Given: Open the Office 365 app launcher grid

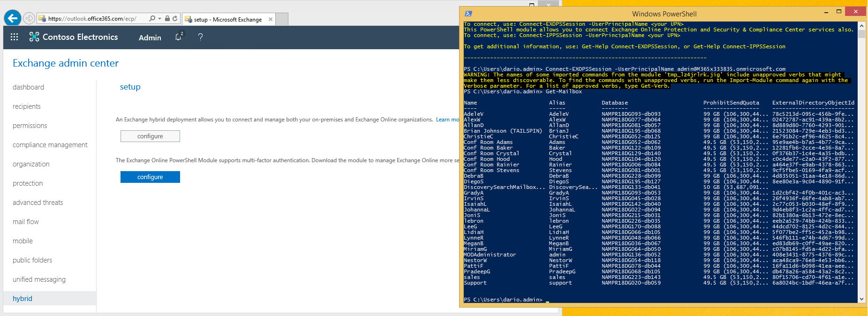Looking at the screenshot, I should click(x=14, y=37).
